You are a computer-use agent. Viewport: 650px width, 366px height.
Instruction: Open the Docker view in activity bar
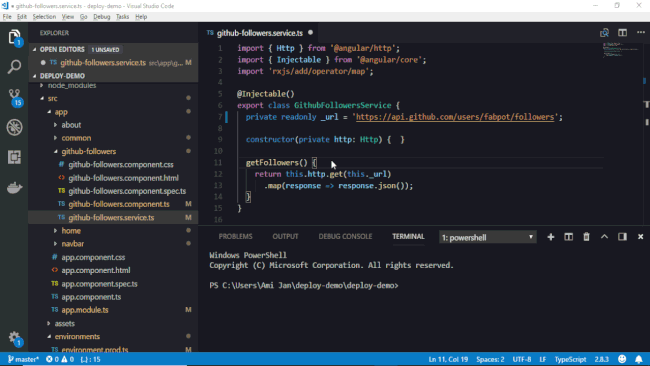[x=15, y=187]
